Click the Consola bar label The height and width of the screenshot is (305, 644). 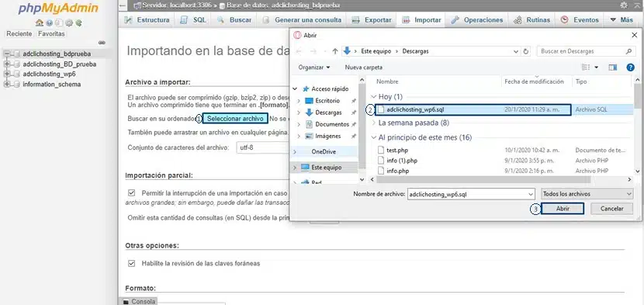point(144,302)
